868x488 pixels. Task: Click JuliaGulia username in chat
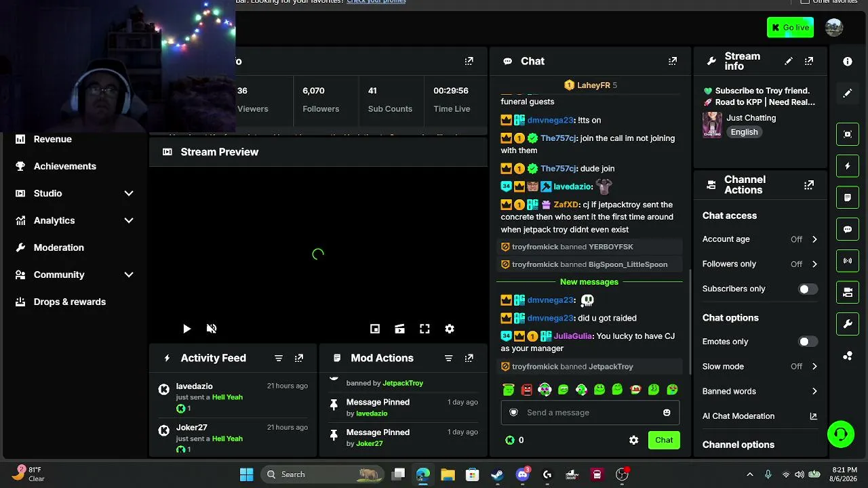coord(574,336)
